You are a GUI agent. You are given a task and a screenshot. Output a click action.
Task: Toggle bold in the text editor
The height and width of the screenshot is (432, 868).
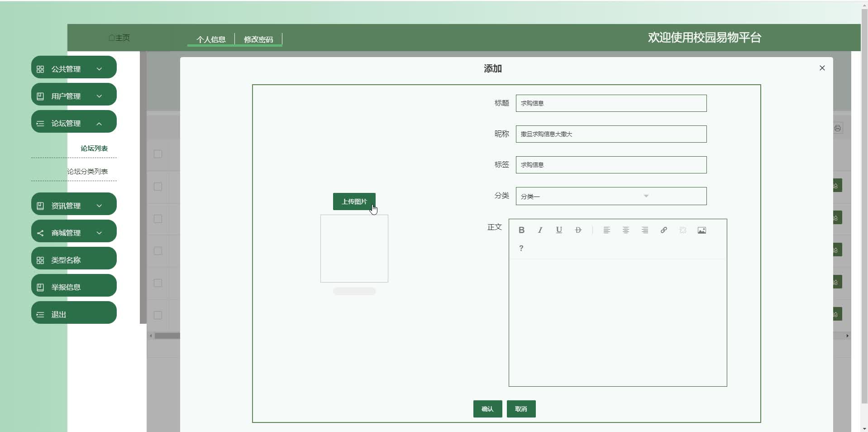pyautogui.click(x=521, y=230)
